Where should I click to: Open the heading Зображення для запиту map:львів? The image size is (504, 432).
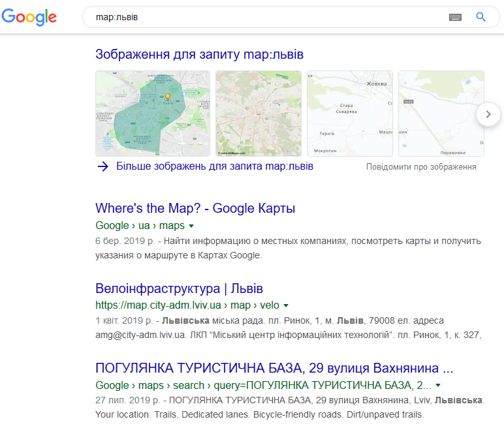[199, 54]
